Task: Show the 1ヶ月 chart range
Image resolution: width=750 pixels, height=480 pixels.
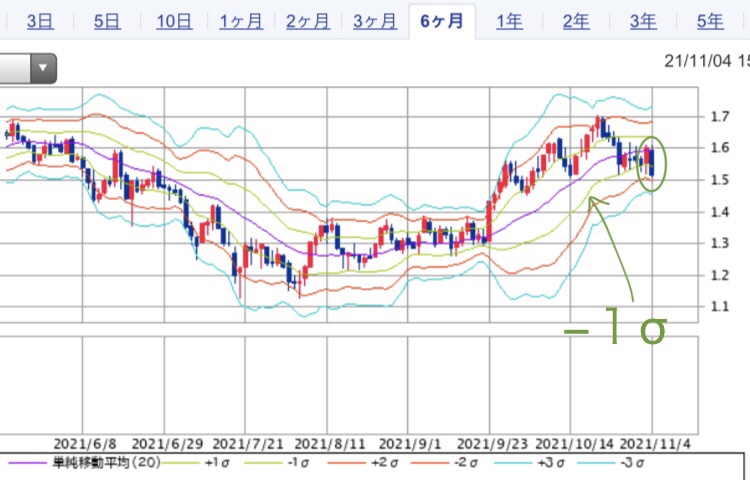Action: [x=241, y=21]
